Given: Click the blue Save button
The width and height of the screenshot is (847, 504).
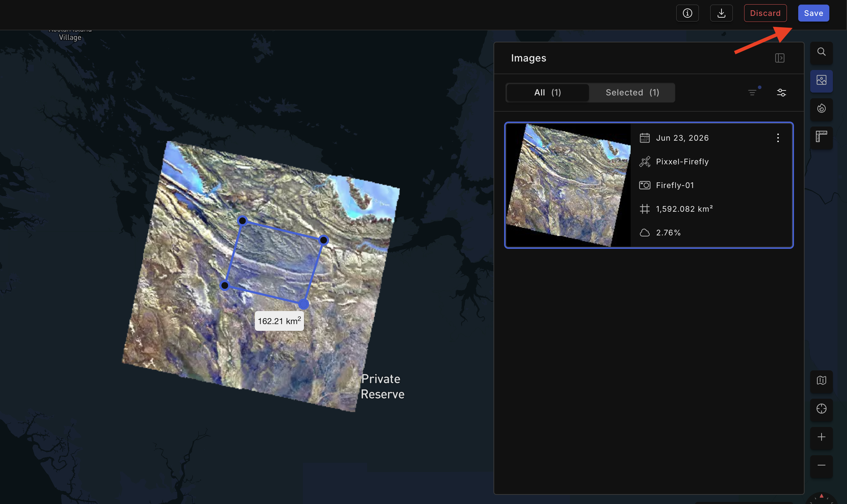Looking at the screenshot, I should click(813, 13).
